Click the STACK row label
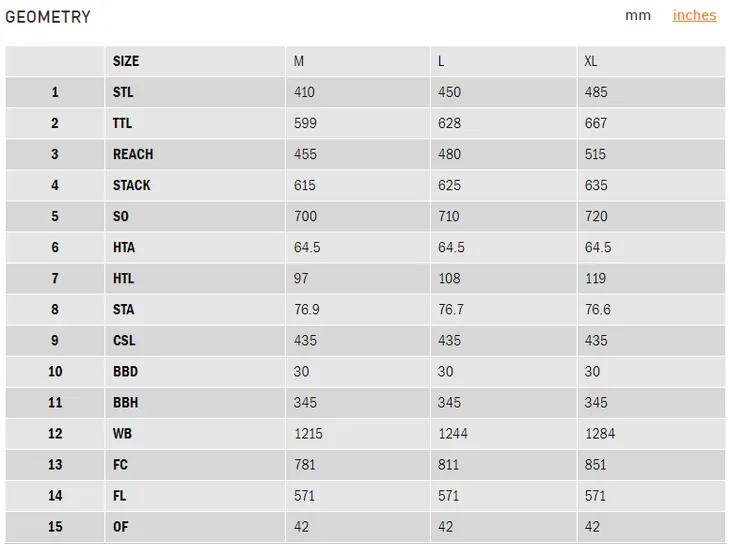Screen dimensions: 730x544 point(131,185)
